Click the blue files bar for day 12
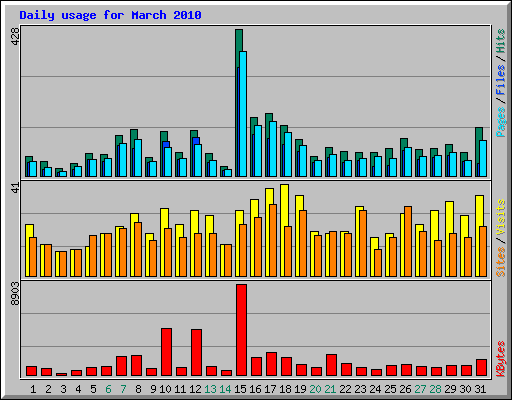The width and height of the screenshot is (512, 400). [196, 141]
